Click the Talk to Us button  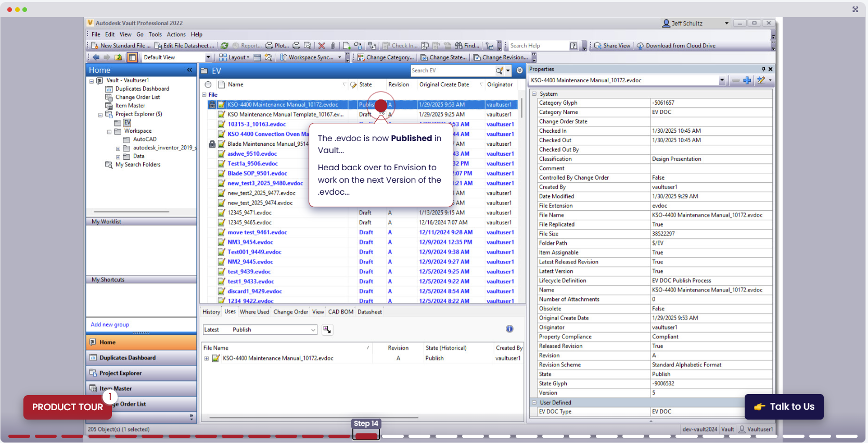point(784,407)
